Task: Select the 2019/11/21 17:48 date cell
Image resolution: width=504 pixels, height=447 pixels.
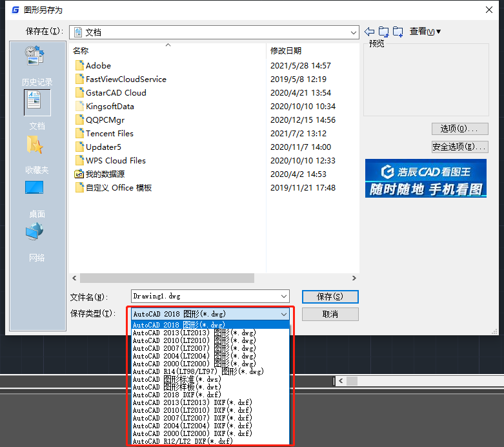Action: click(x=303, y=187)
